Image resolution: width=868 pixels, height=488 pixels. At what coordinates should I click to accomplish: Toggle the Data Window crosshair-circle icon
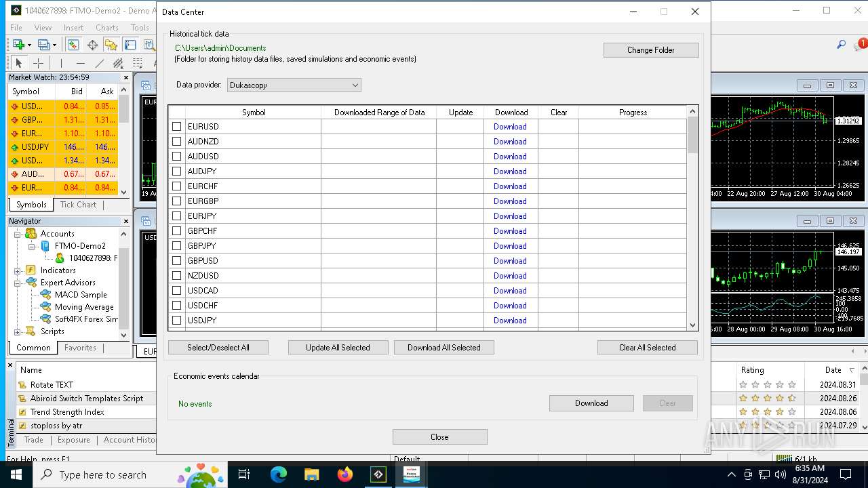coord(92,45)
